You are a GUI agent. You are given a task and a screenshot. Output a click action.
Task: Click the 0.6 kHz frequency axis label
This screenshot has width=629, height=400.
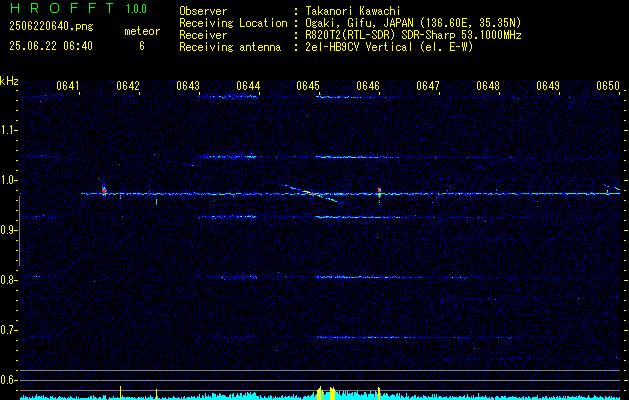point(7,380)
